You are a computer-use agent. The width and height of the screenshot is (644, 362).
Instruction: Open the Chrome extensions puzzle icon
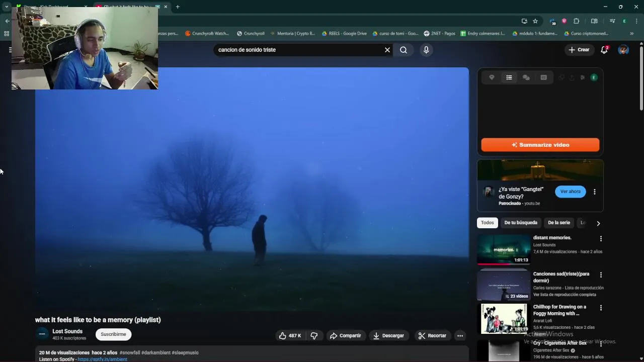pos(577,21)
